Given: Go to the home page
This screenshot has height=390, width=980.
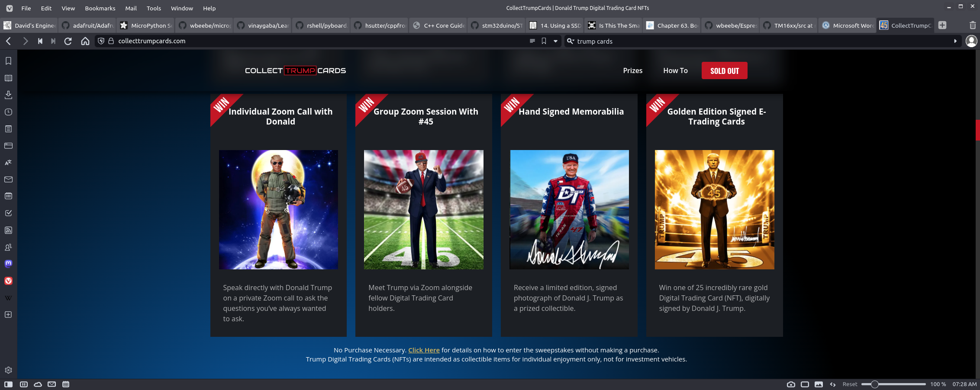Looking at the screenshot, I should (x=85, y=41).
